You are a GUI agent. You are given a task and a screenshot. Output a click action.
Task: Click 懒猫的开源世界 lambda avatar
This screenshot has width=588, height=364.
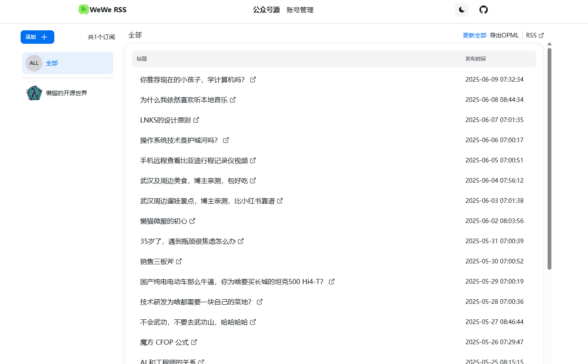click(34, 93)
